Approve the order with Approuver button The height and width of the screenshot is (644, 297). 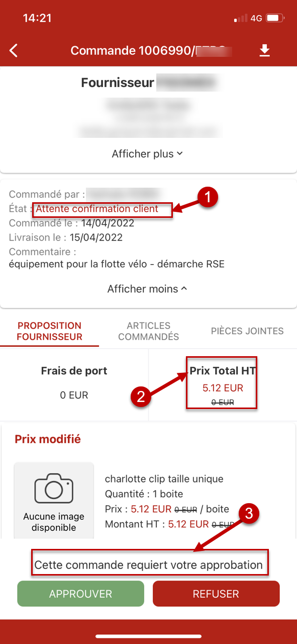click(81, 594)
